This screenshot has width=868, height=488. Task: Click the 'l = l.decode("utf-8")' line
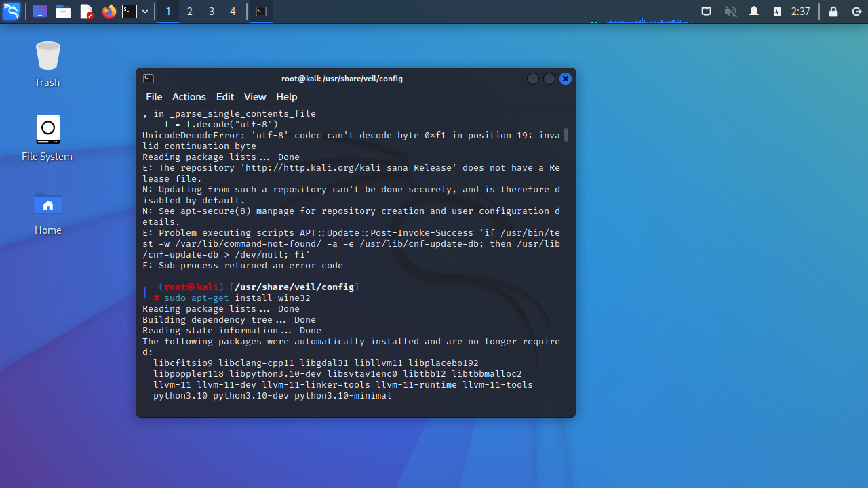pyautogui.click(x=221, y=124)
